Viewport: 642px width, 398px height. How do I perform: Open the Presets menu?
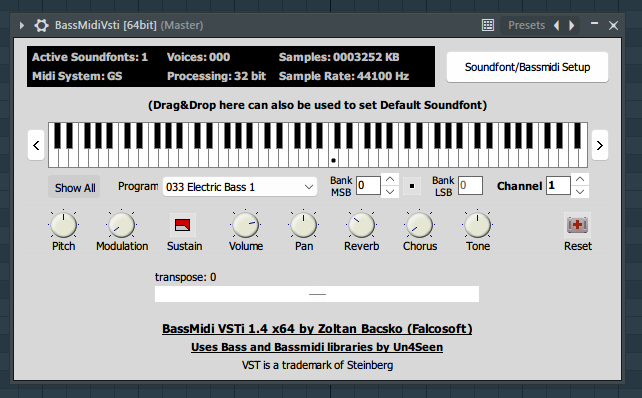click(526, 25)
